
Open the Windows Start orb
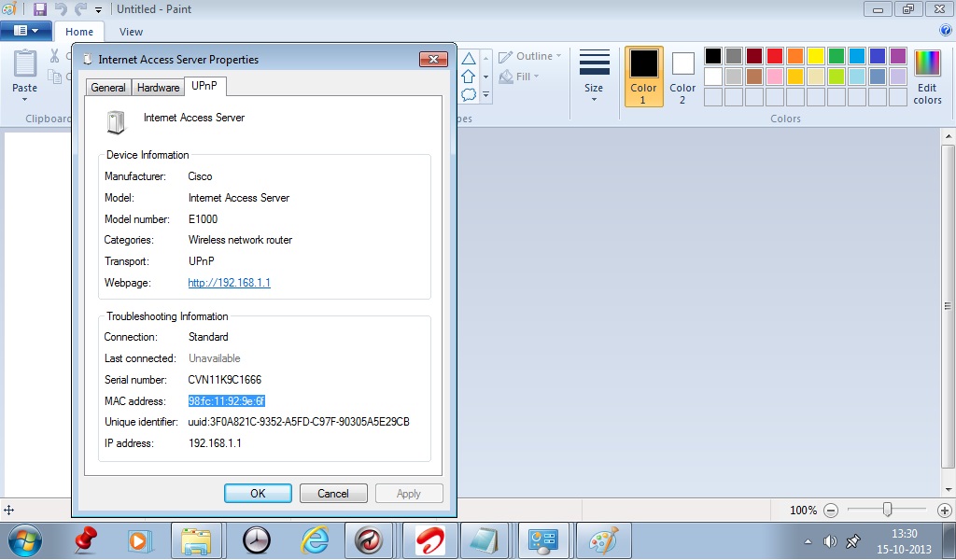tap(25, 541)
